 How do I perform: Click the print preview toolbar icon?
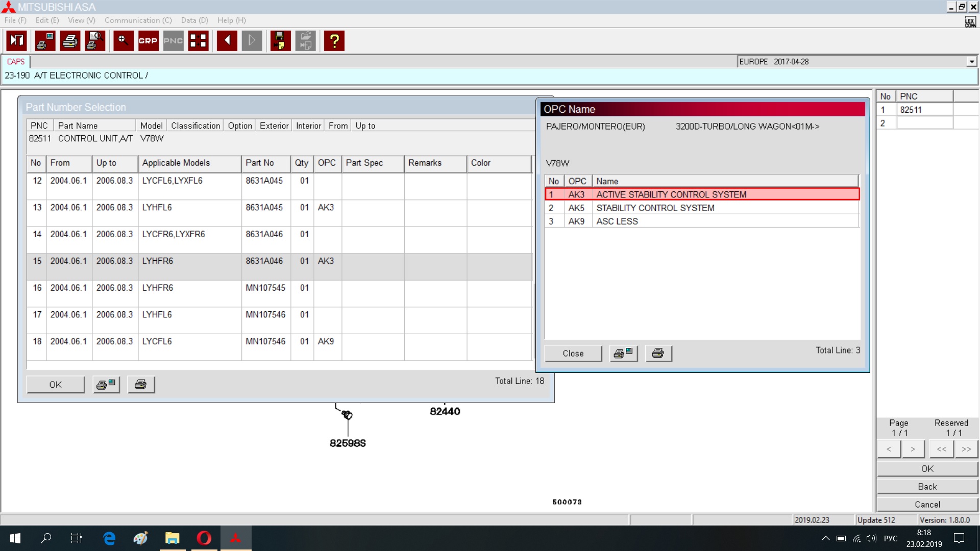95,41
